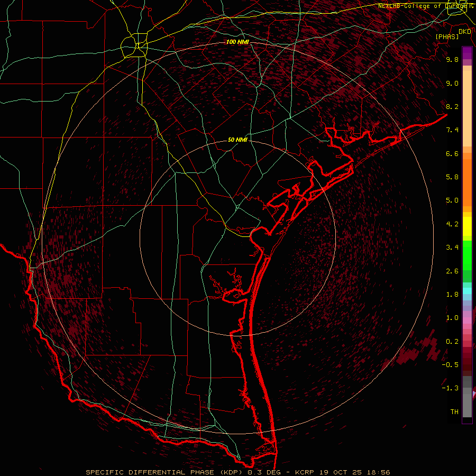Screen dimensions: 476x476
Task: Click the 5.8 scale label
Action: pyautogui.click(x=452, y=177)
